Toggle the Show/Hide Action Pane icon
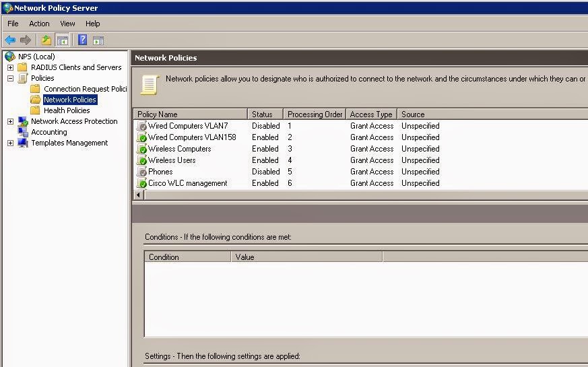This screenshot has width=588, height=367. point(98,40)
